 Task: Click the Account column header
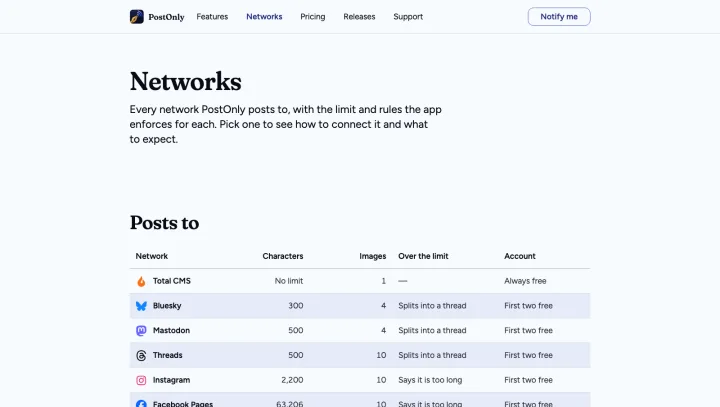click(520, 256)
